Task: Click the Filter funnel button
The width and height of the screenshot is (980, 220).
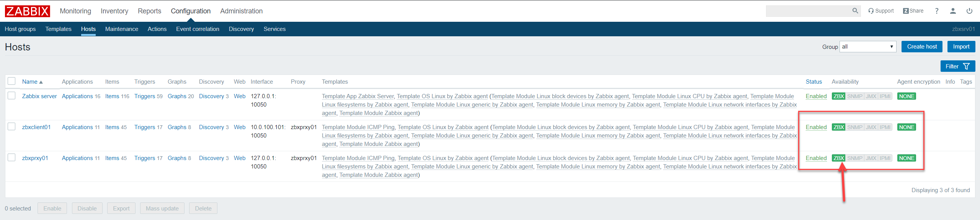Action: 957,66
